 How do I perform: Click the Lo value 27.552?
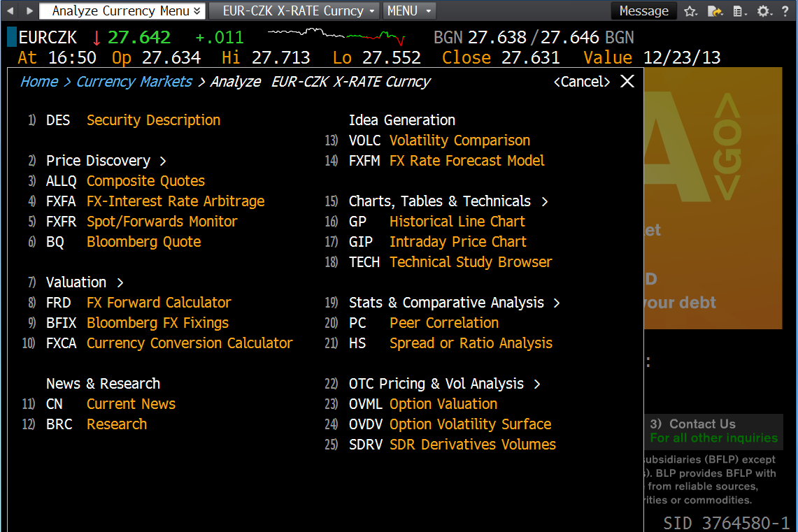(x=392, y=57)
